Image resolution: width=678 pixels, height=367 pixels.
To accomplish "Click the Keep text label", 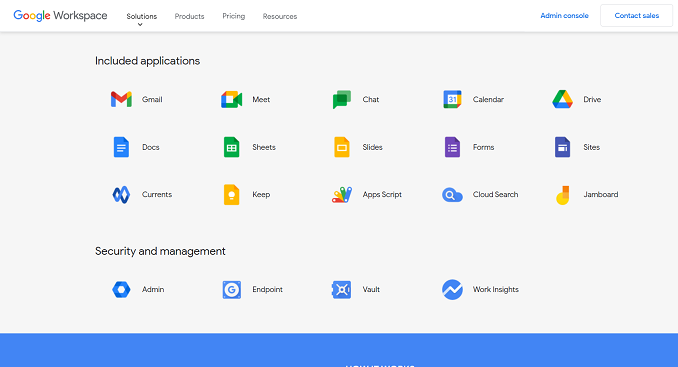I will coord(261,195).
